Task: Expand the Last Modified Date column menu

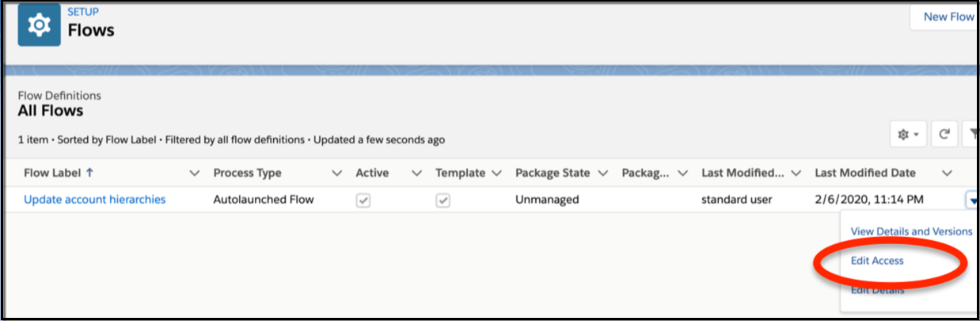Action: 946,173
